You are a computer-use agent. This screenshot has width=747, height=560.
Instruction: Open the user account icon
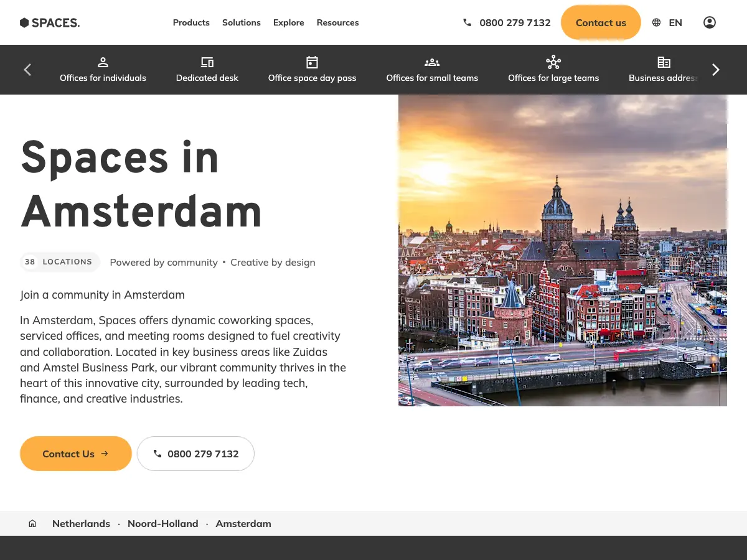click(x=710, y=22)
